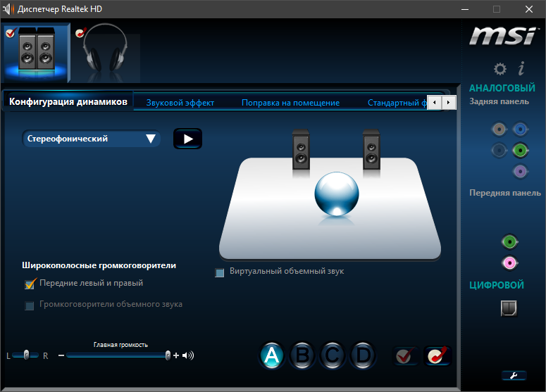Click the Задняя панель label
Viewport: 546px width, 392px height.
pos(499,101)
